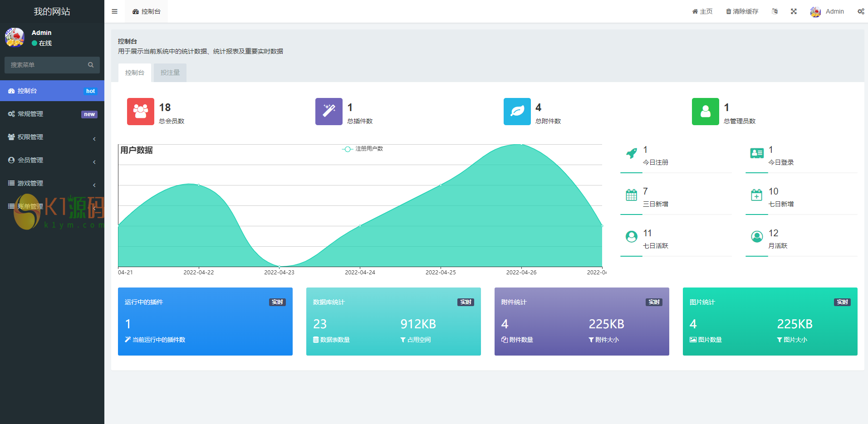The height and width of the screenshot is (424, 868).
Task: Select the 账单管理 sidebar menu item
Action: click(52, 206)
